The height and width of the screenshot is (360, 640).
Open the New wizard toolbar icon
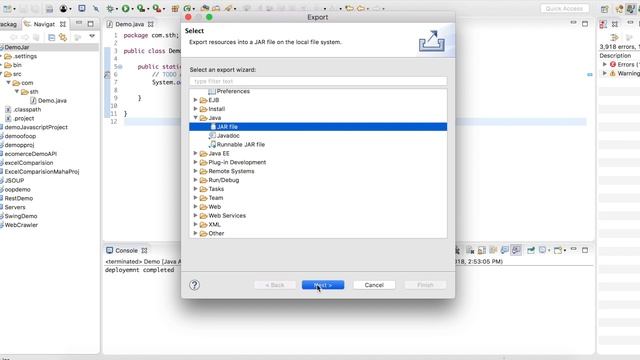coord(7,8)
